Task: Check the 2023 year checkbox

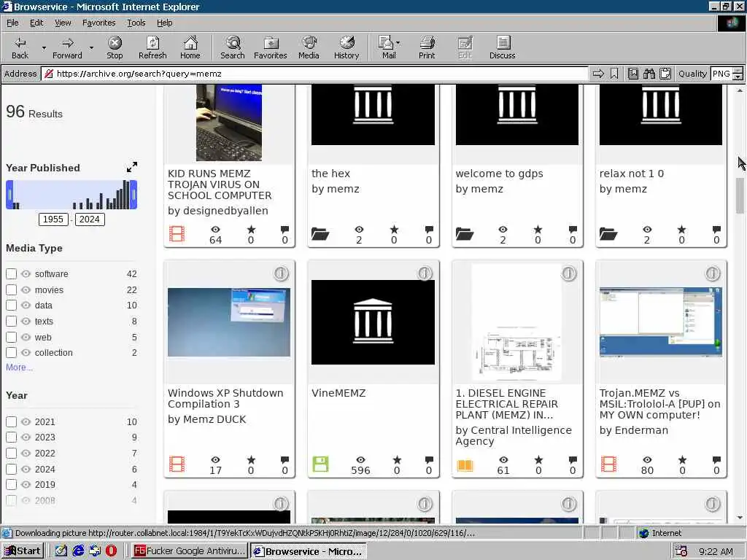Action: pyautogui.click(x=12, y=437)
